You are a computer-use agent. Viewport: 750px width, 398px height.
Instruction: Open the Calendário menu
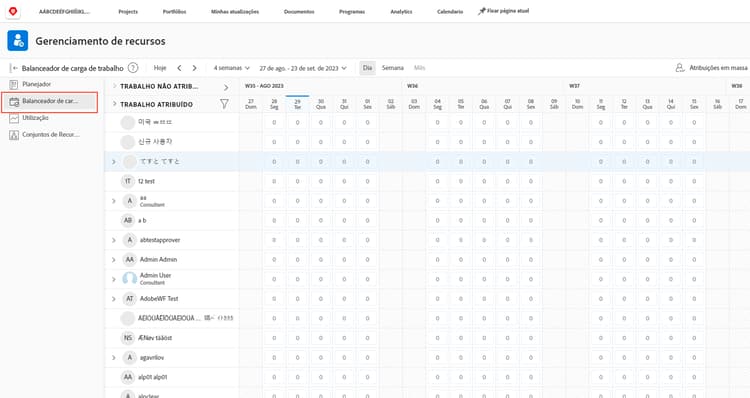(x=450, y=11)
